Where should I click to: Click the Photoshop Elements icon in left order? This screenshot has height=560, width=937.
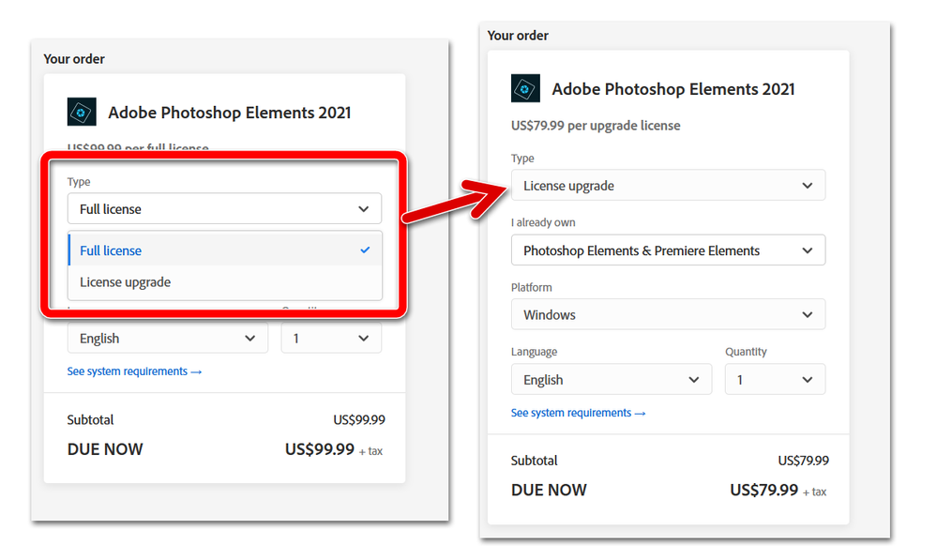click(82, 112)
